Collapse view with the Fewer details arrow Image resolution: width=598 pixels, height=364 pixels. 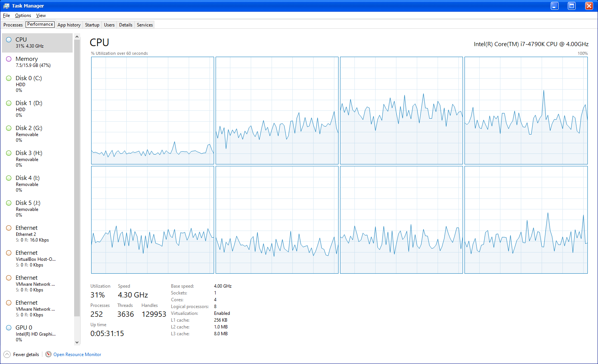pos(7,354)
